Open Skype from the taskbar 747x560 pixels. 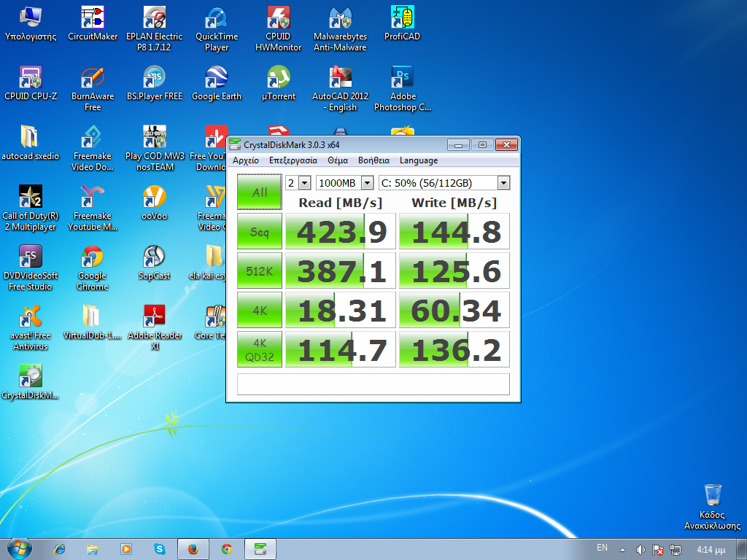(160, 549)
